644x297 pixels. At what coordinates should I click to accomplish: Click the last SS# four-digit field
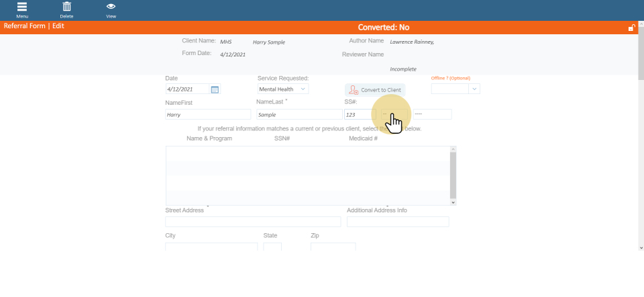point(432,115)
